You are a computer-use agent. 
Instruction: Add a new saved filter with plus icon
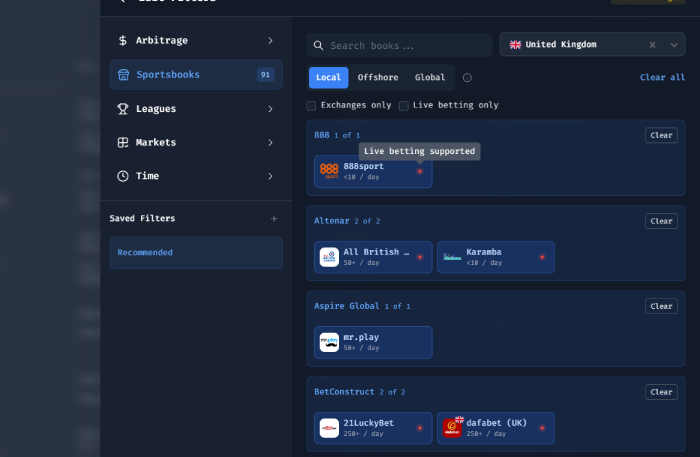point(274,218)
